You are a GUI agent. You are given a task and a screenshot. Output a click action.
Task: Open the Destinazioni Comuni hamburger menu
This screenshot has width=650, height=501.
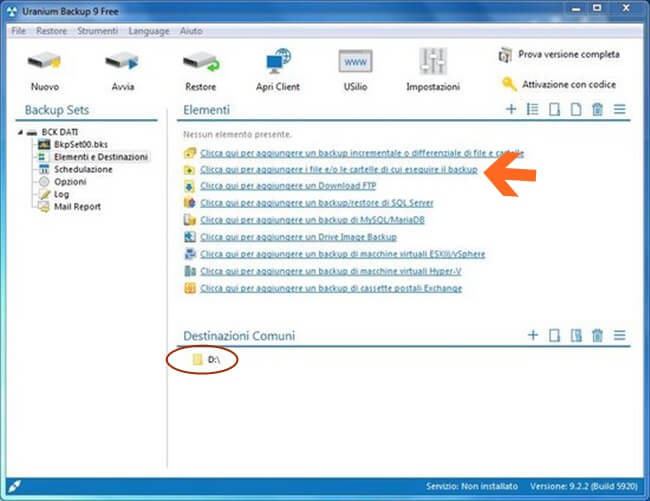pos(619,335)
